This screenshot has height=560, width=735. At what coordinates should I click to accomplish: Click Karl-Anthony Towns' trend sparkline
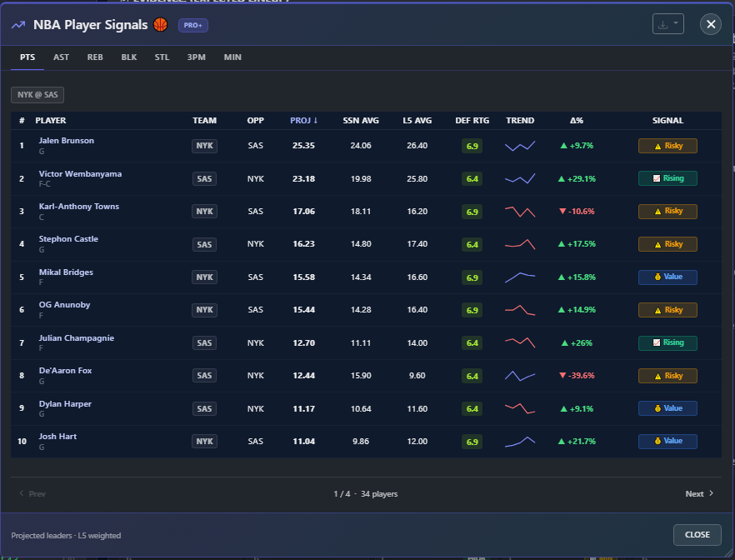click(x=520, y=212)
